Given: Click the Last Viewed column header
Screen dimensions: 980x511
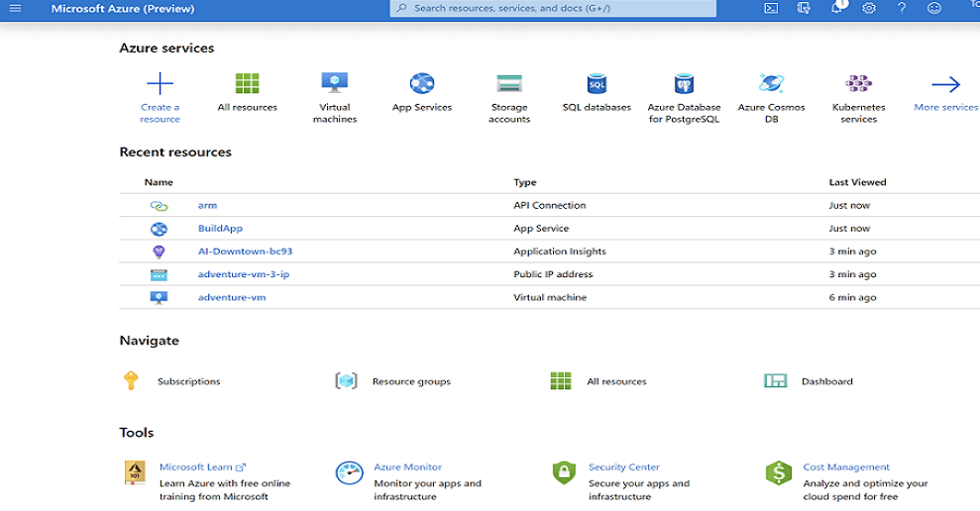Looking at the screenshot, I should [857, 182].
